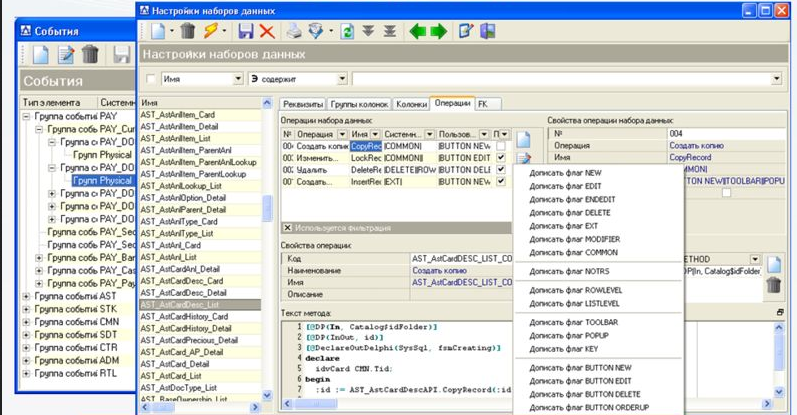Add new operation using icon beside operations grid

(x=523, y=139)
